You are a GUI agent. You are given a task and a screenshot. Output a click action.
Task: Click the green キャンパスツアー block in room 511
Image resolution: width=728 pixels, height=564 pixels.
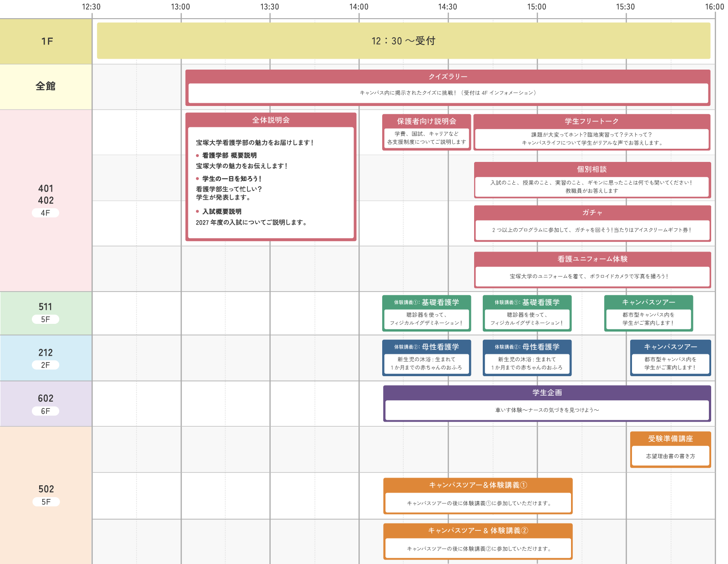click(648, 313)
